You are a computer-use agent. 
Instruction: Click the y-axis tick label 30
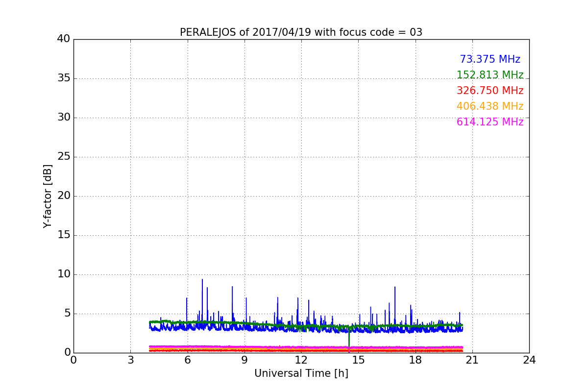click(64, 118)
